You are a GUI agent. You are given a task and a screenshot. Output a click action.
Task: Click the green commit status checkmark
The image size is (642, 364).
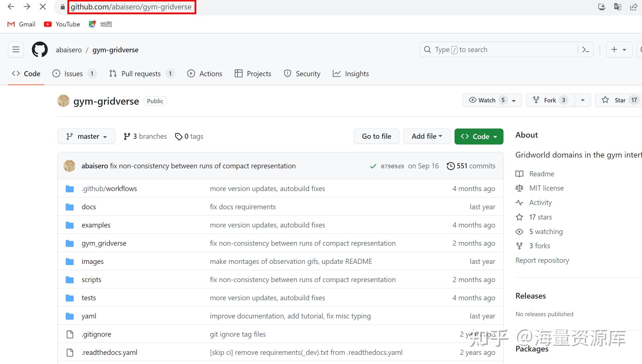pyautogui.click(x=373, y=166)
